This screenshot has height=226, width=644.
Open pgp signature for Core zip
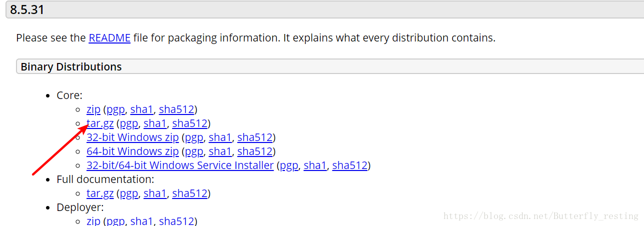click(115, 109)
